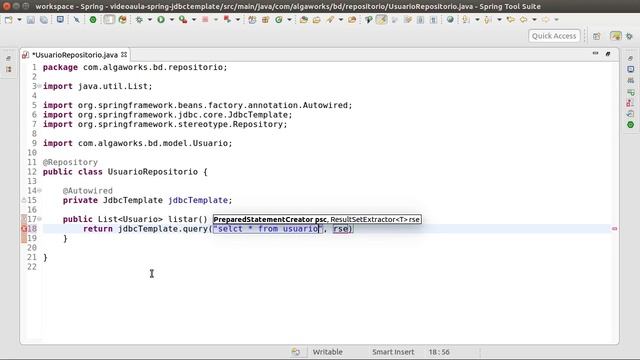Toggle Skip All Breakpoints icon
The width and height of the screenshot is (640, 360).
coord(76,20)
